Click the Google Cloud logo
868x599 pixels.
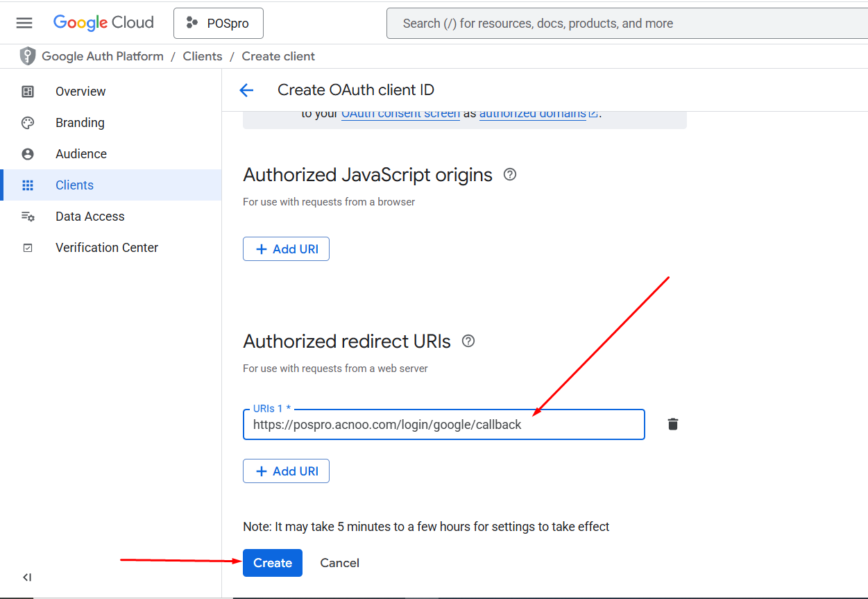pos(103,23)
